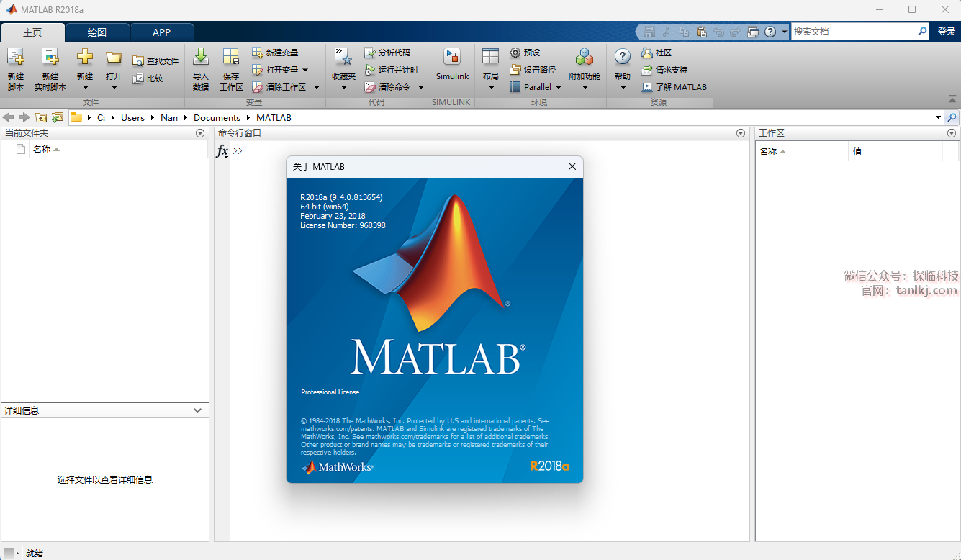The image size is (961, 560).
Task: Open 查找文件 to find files
Action: tap(155, 61)
